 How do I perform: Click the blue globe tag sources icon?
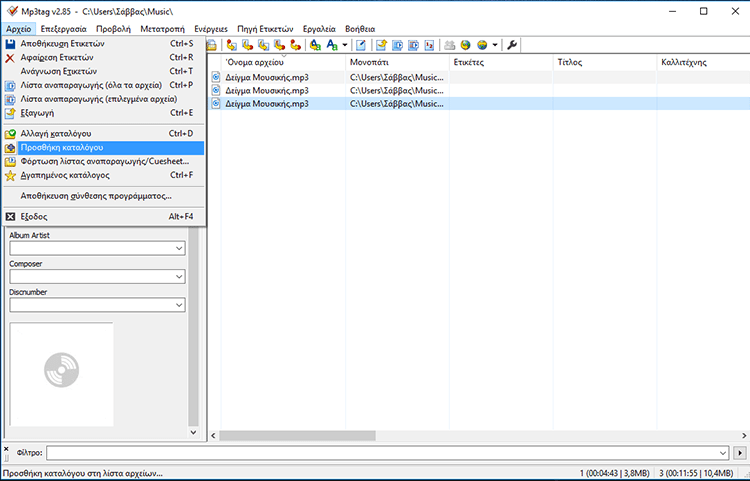[482, 45]
